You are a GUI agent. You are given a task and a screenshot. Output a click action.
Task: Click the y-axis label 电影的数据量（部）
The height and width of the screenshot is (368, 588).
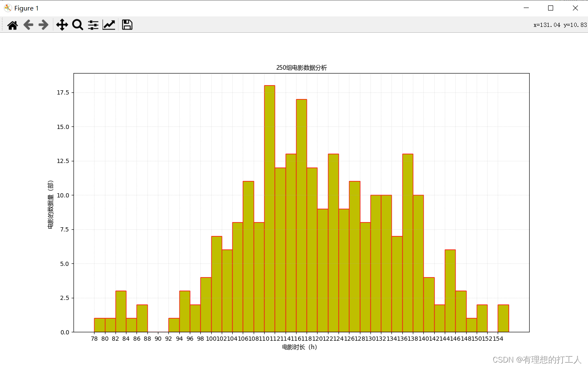pos(50,205)
